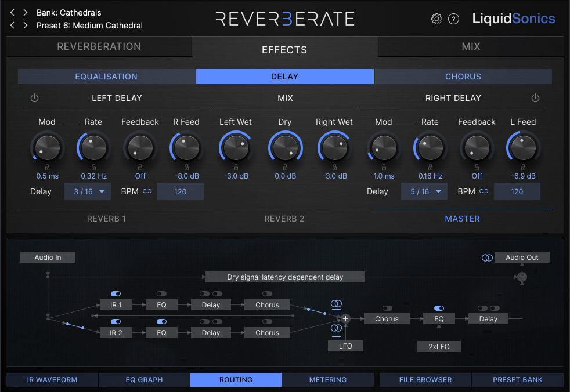Click the lock under the L Feed knob
The width and height of the screenshot is (570, 392).
coord(523,167)
